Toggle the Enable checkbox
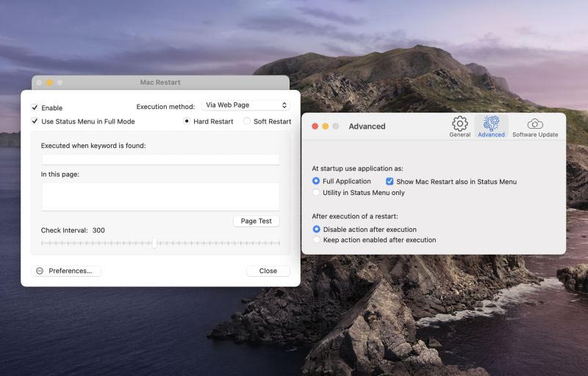588x376 pixels. click(35, 107)
